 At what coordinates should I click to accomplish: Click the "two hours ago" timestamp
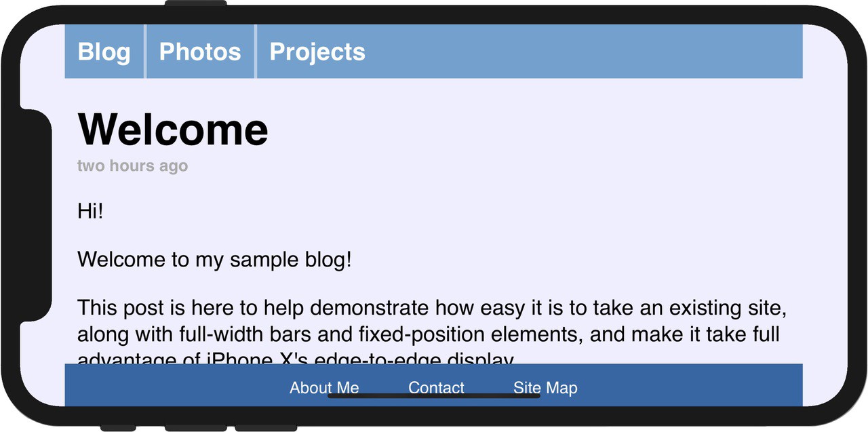[132, 165]
